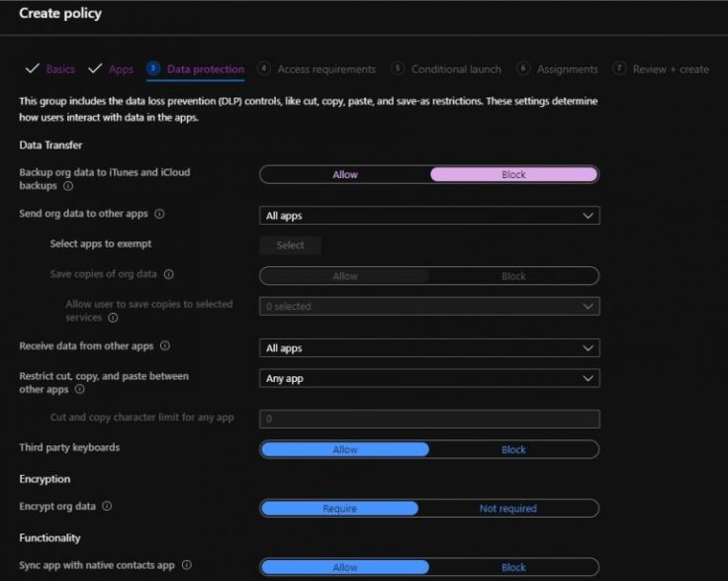The height and width of the screenshot is (581, 728).
Task: Click step 7 circle for Review + create
Action: [619, 68]
